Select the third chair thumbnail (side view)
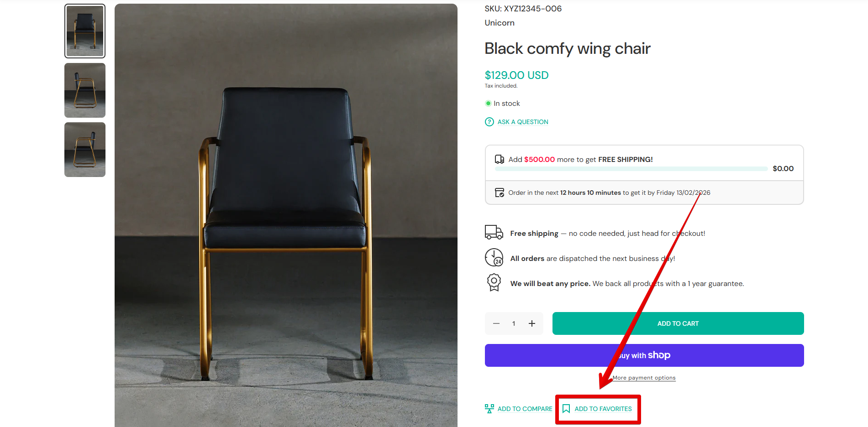The image size is (868, 427). (x=85, y=150)
